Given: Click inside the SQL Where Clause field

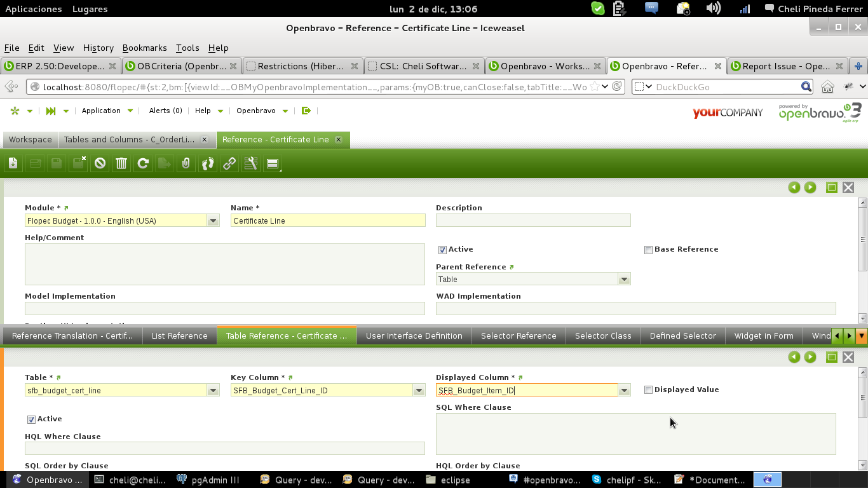Looking at the screenshot, I should 635,434.
